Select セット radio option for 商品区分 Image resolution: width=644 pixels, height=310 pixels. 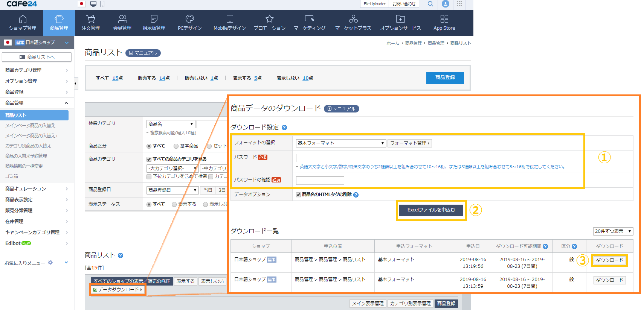[209, 146]
